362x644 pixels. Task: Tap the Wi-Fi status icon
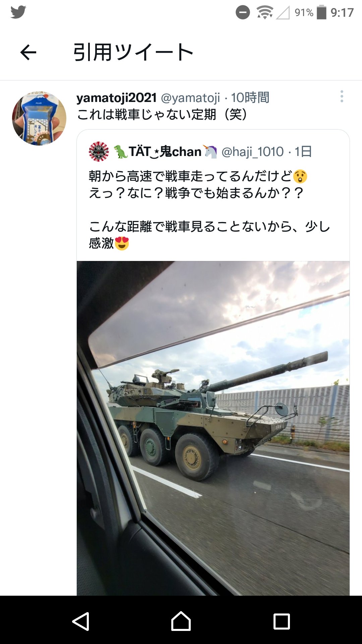(265, 13)
